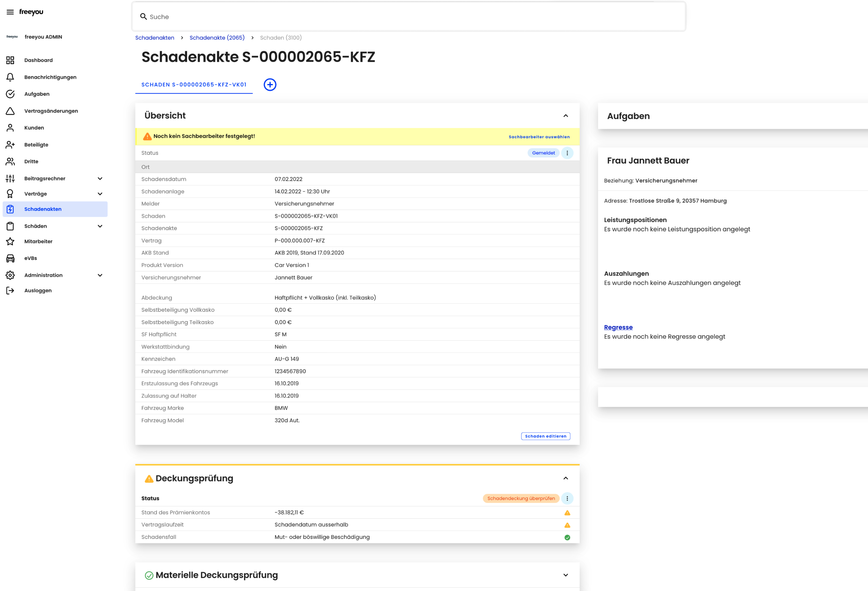Select the Kunden person icon
Screen dimensions: 868x591
10,127
